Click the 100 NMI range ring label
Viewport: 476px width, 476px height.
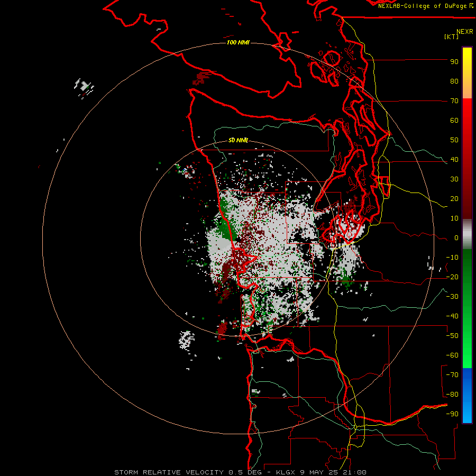tap(238, 42)
